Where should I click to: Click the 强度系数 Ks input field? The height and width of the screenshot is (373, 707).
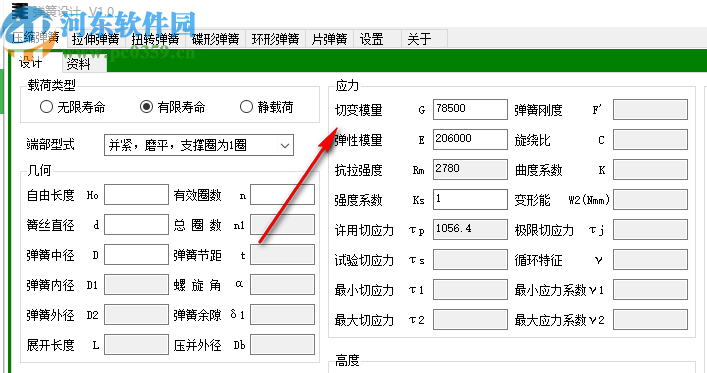(x=470, y=199)
